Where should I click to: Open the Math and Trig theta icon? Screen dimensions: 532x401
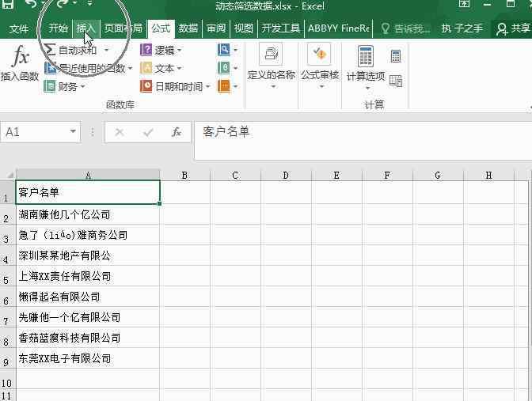(223, 67)
